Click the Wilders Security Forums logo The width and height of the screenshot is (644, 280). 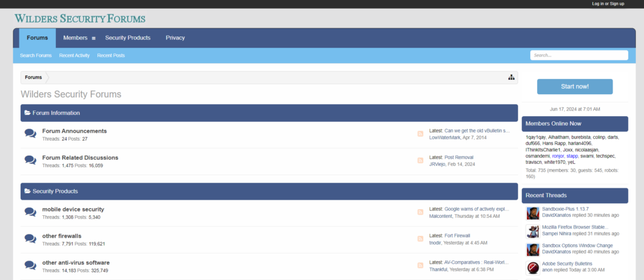80,18
